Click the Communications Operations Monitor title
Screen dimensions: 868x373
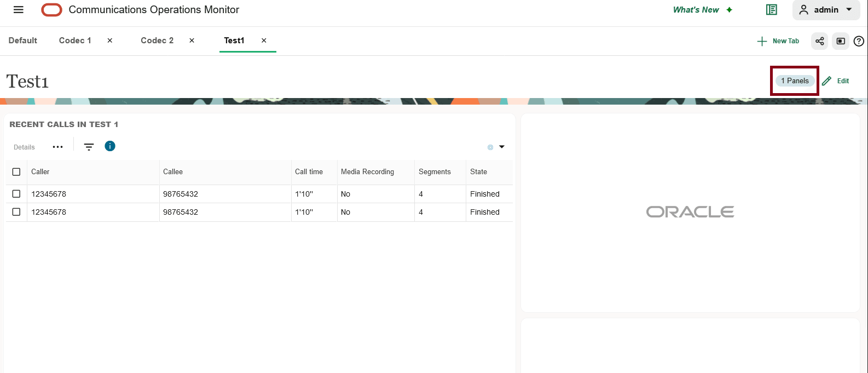[154, 10]
